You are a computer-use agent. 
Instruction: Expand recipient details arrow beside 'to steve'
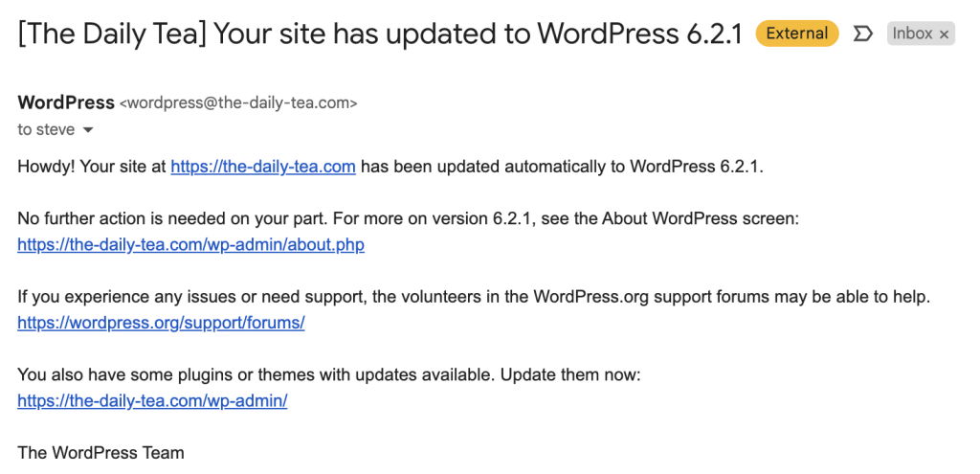(88, 130)
